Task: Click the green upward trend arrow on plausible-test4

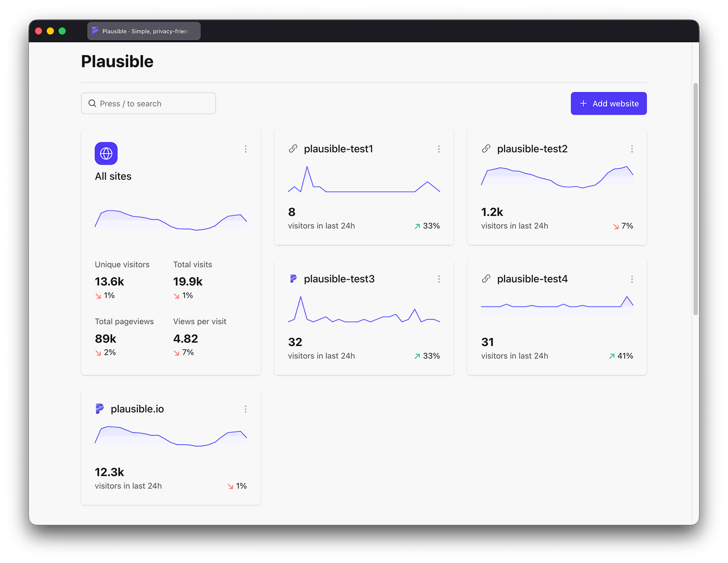Action: tap(611, 356)
